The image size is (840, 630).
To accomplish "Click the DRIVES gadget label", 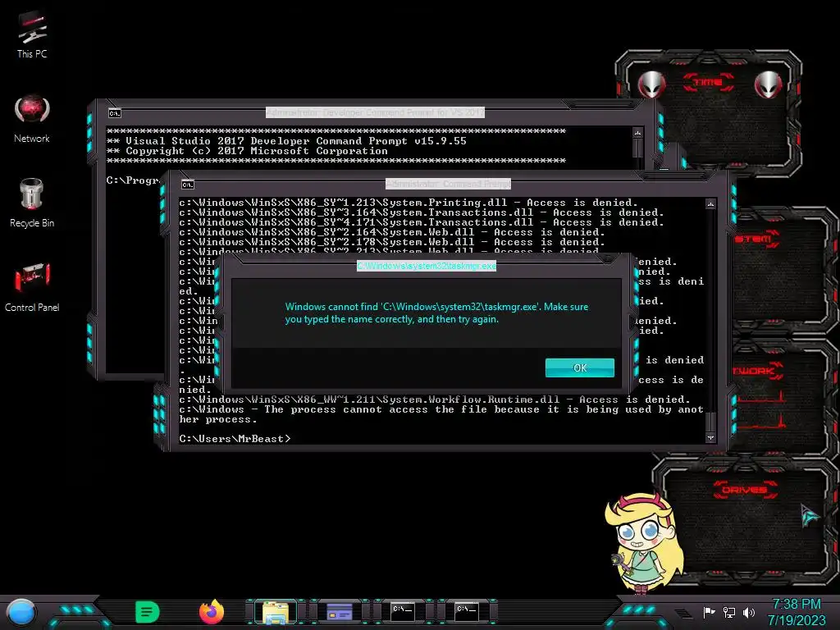I will tap(744, 490).
